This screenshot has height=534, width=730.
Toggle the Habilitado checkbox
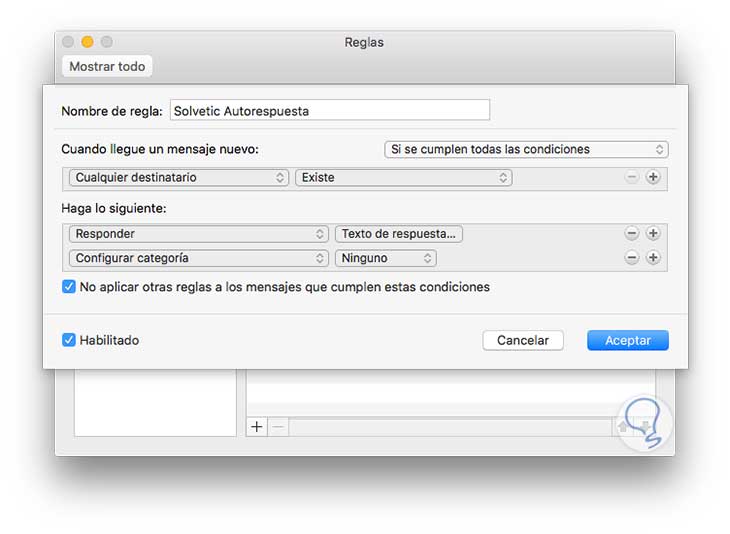tap(69, 340)
